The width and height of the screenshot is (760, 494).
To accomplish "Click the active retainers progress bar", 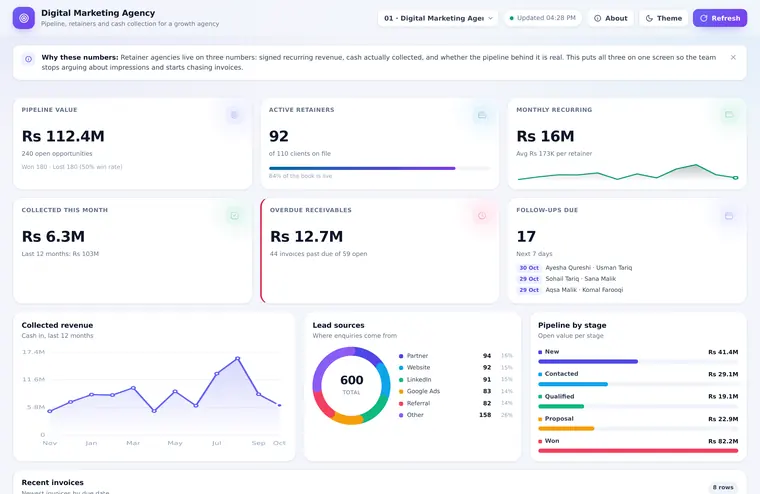I will click(380, 168).
